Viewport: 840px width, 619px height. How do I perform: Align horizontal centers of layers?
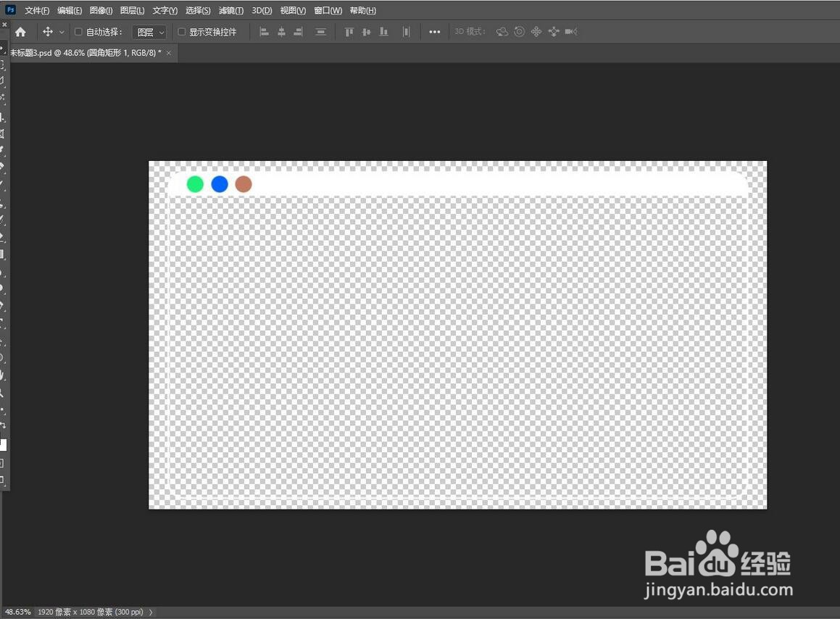pos(281,32)
